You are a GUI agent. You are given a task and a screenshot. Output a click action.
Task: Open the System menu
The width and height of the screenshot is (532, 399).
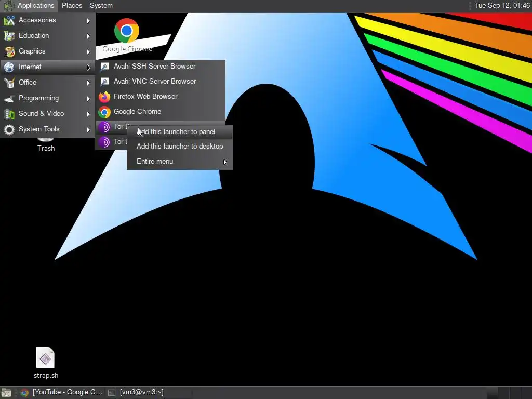click(101, 5)
